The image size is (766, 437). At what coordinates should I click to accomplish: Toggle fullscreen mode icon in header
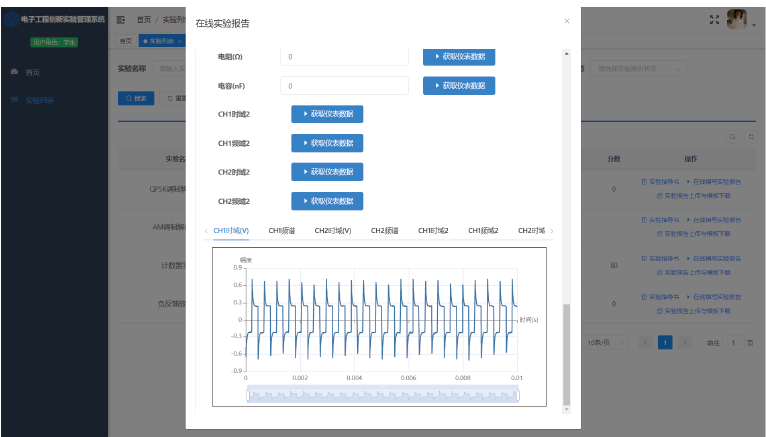pyautogui.click(x=714, y=19)
